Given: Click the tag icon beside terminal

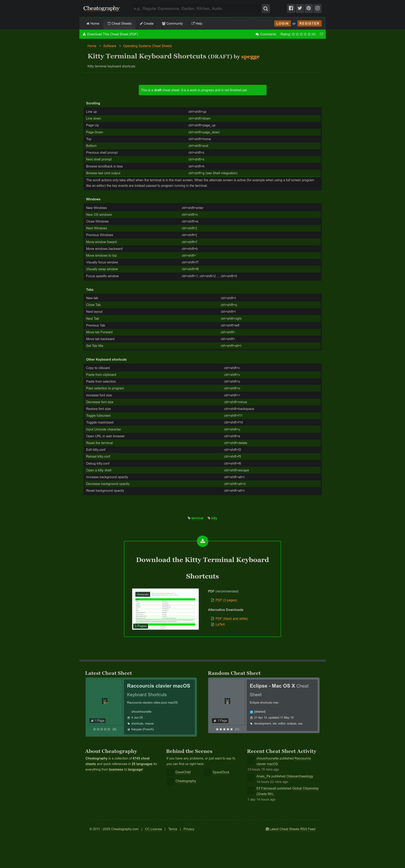Looking at the screenshot, I should (189, 518).
